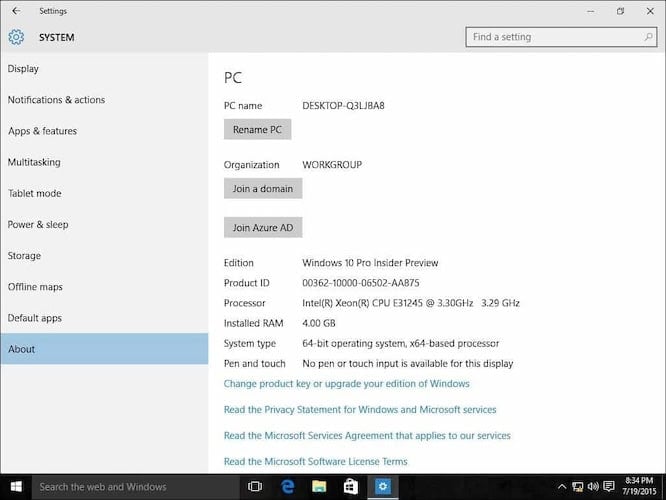Open Task View in the taskbar
This screenshot has width=666, height=500.
(x=254, y=486)
